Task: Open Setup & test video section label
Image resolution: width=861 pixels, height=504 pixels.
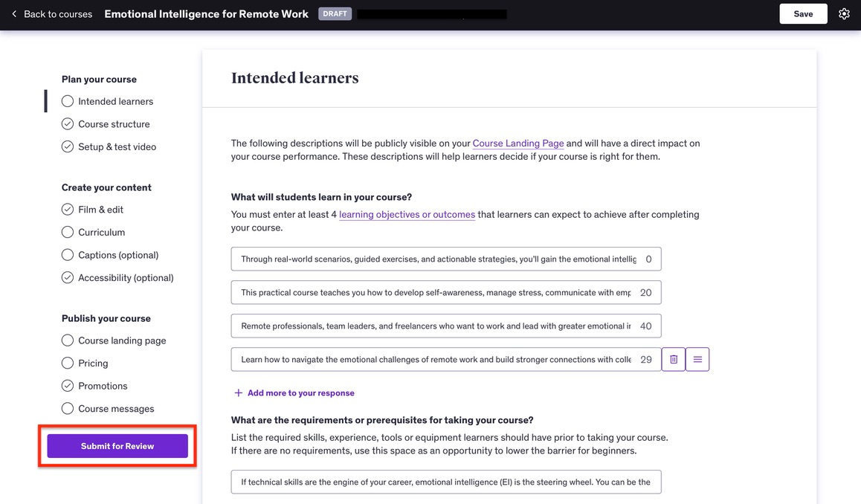Action: (117, 146)
